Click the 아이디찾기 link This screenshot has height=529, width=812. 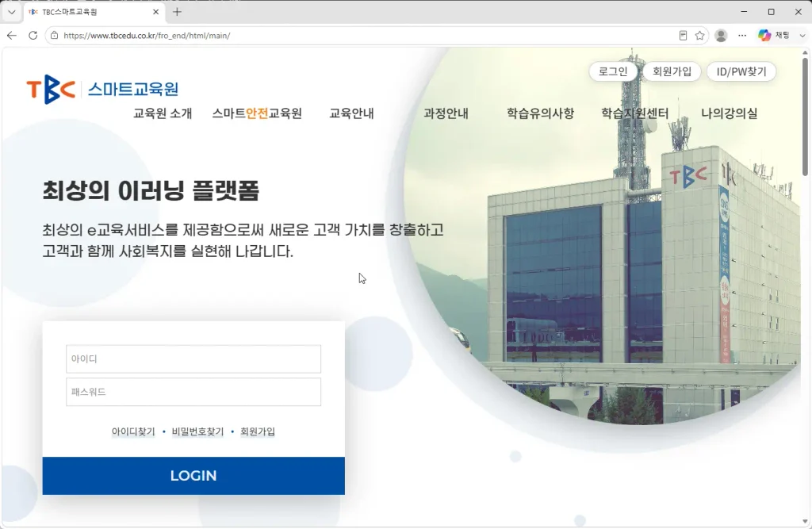click(x=133, y=431)
